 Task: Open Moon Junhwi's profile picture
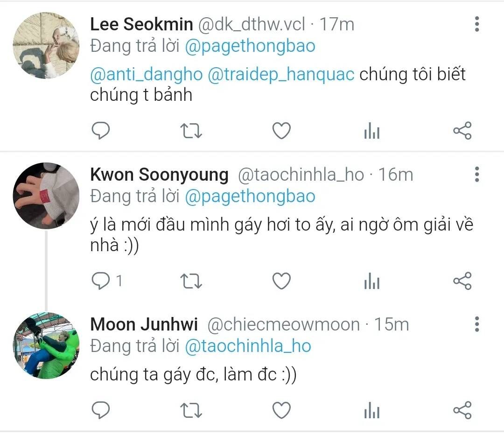coord(46,345)
